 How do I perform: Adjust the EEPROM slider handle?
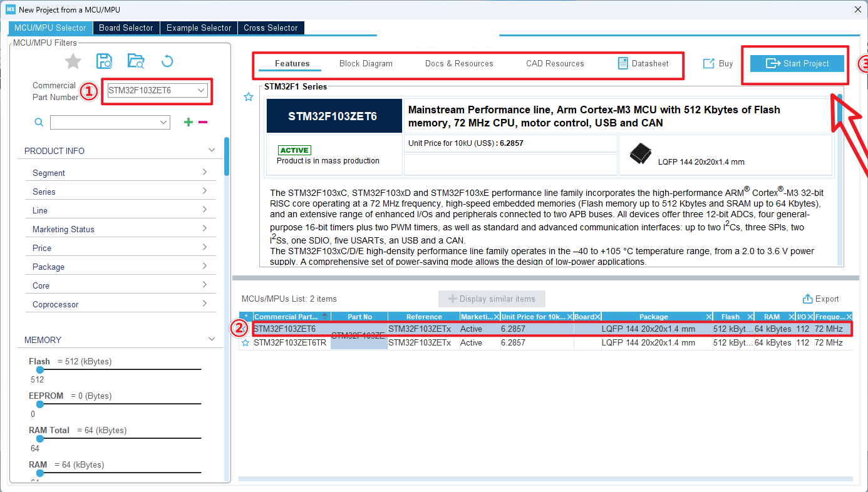[x=40, y=404]
